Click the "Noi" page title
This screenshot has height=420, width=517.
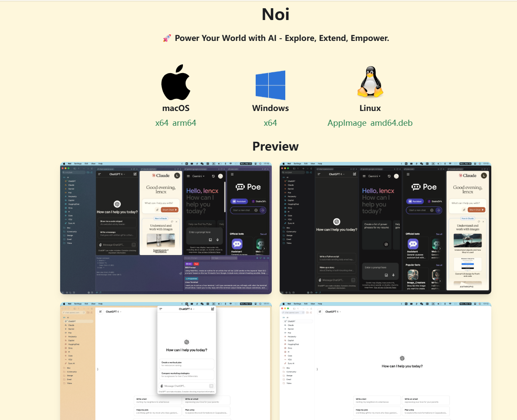[276, 14]
